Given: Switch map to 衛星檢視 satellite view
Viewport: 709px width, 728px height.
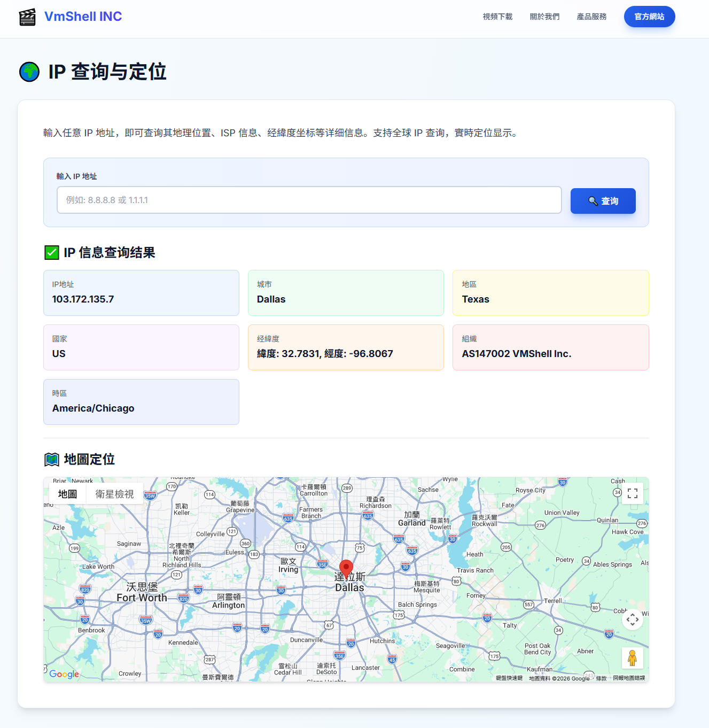Looking at the screenshot, I should [114, 494].
